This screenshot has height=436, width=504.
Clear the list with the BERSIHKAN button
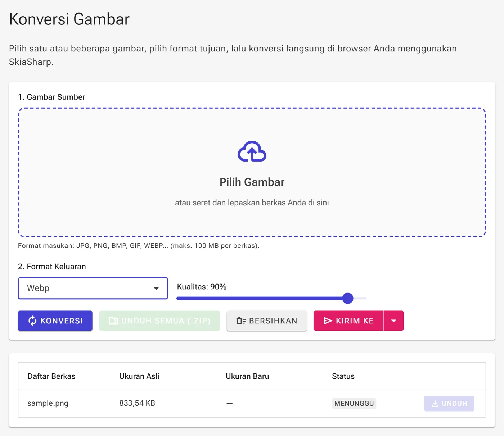click(267, 321)
